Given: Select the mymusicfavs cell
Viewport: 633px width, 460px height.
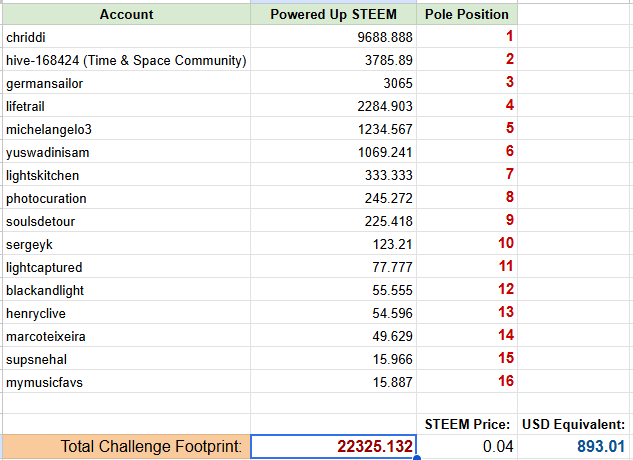Looking at the screenshot, I should (126, 382).
